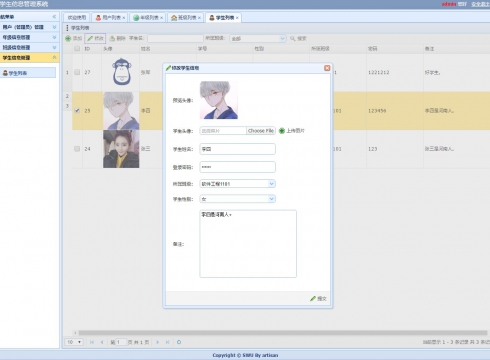Viewport: 490px width, 360px height.
Task: Click the 姓名 column header
Action: (x=168, y=49)
